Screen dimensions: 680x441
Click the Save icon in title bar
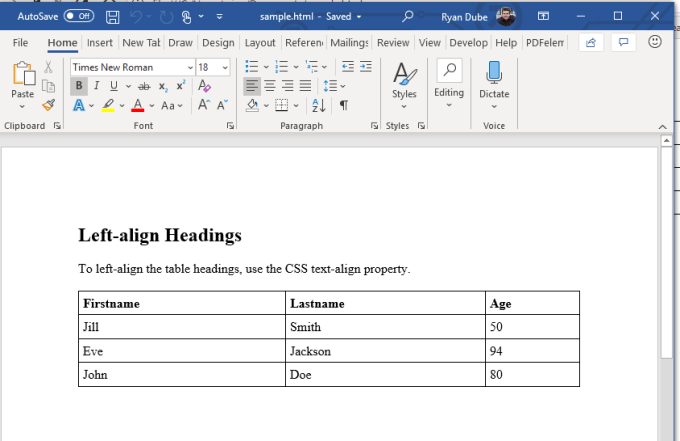[112, 17]
